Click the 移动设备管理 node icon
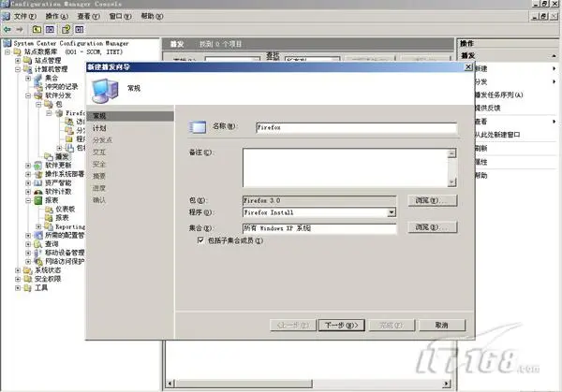 [x=38, y=253]
